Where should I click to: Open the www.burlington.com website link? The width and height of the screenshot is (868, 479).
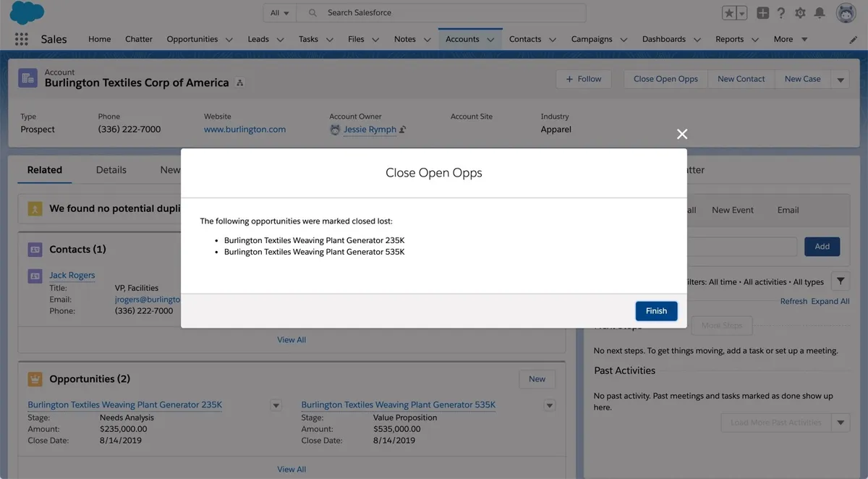[244, 130]
